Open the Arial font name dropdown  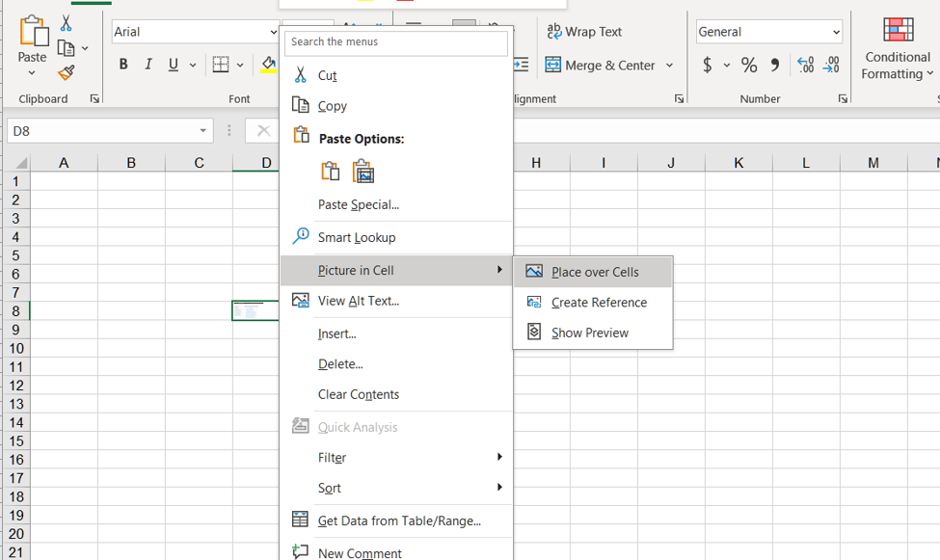click(x=274, y=32)
